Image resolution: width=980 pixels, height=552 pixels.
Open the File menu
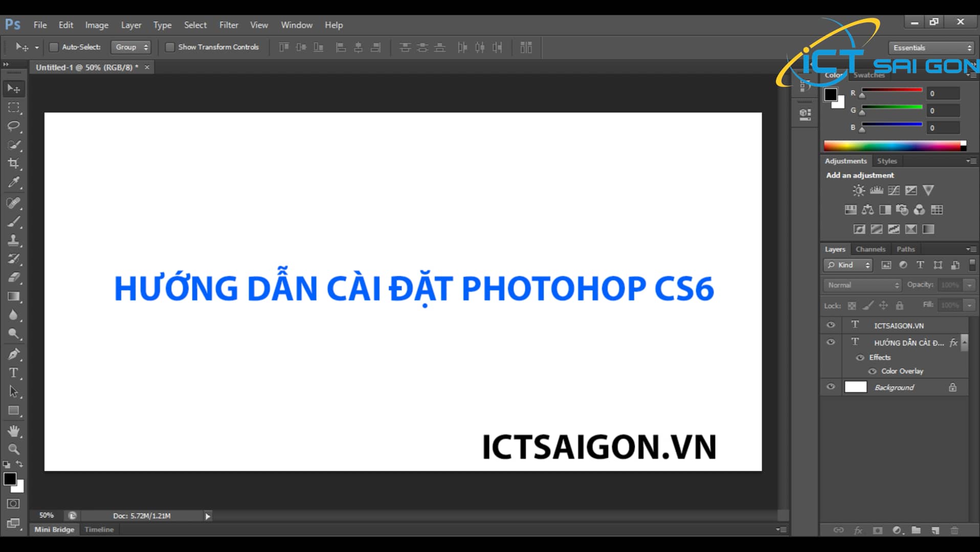point(40,25)
